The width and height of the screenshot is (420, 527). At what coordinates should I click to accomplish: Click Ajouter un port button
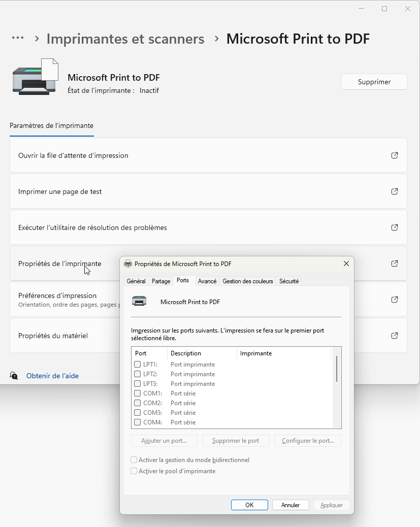[164, 441]
